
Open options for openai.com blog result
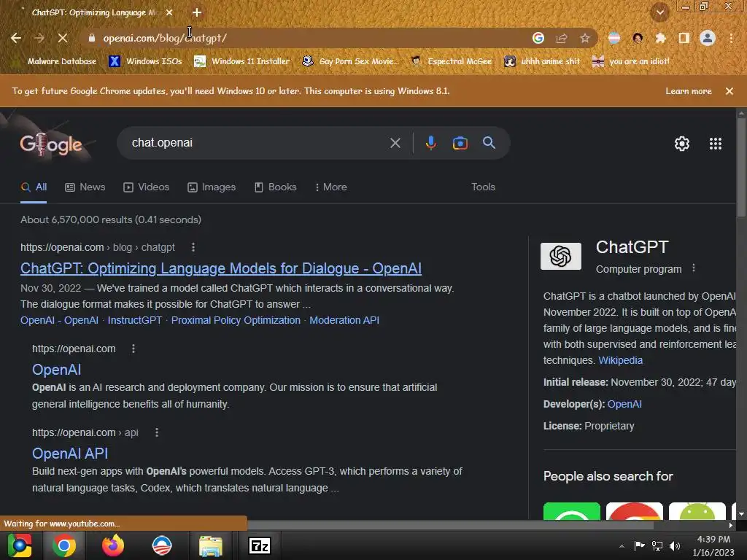click(x=193, y=247)
